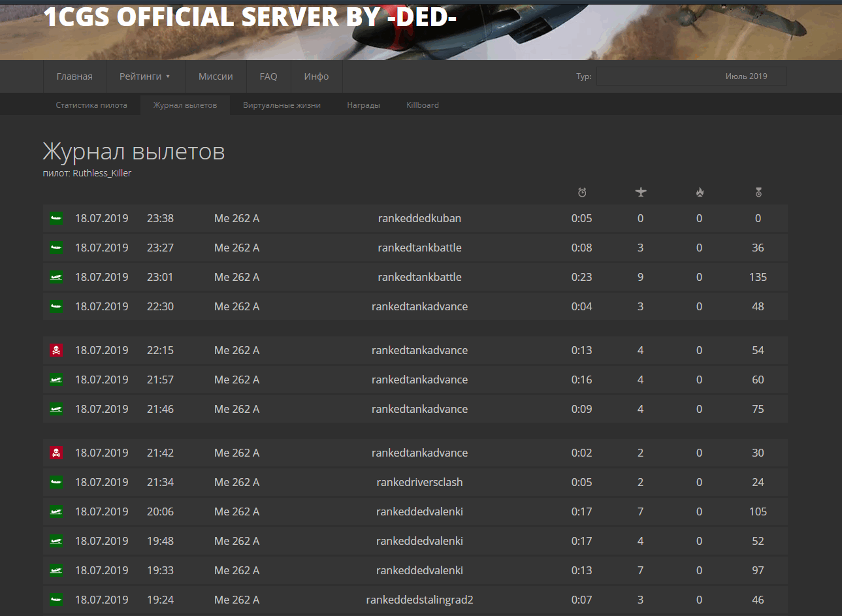Open the Тур selector showing Июль 2019
This screenshot has width=842, height=616.
pyautogui.click(x=692, y=76)
